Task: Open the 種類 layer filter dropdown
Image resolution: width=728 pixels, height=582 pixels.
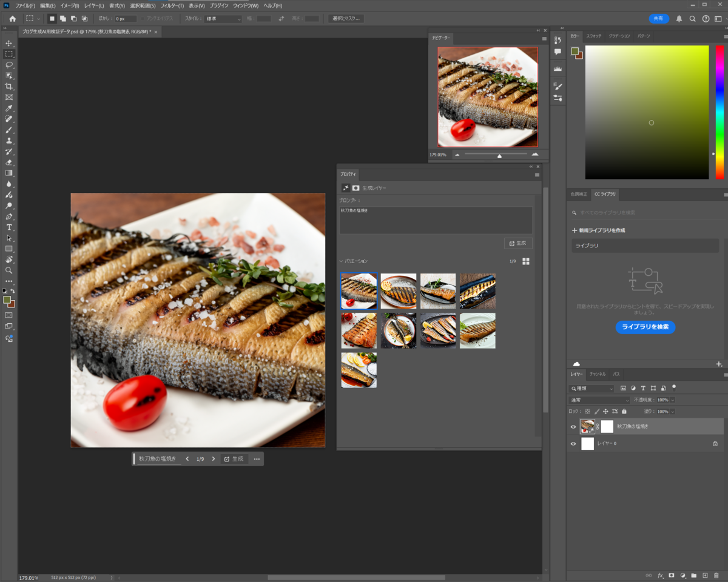Action: click(591, 388)
